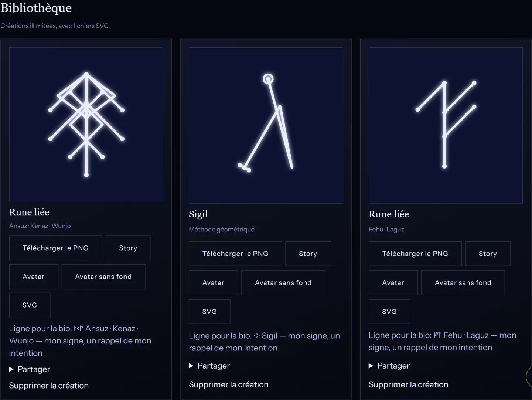Click the 'Sigil' card title

pos(198,214)
